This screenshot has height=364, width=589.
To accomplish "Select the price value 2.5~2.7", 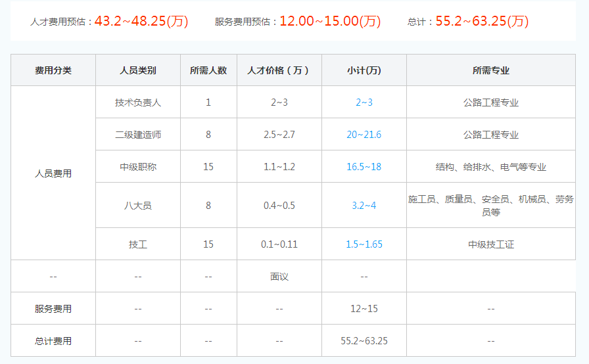I will pyautogui.click(x=279, y=135).
